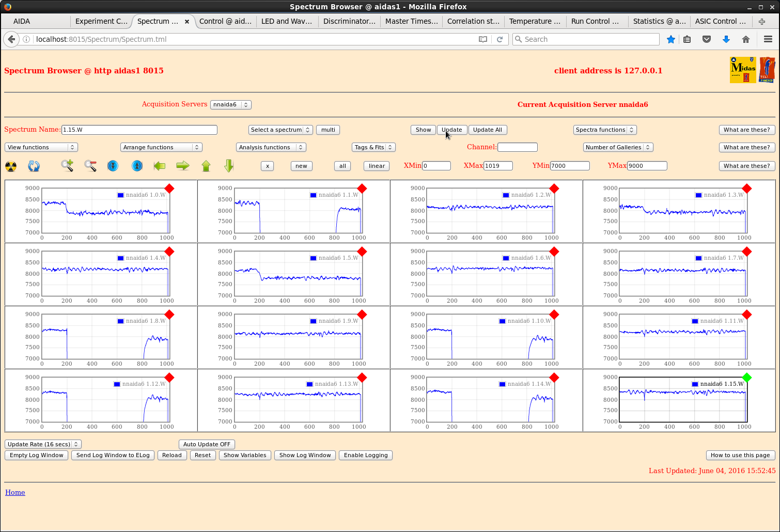Click the blue double down arrow icon
This screenshot has height=532, width=780.
(x=113, y=166)
